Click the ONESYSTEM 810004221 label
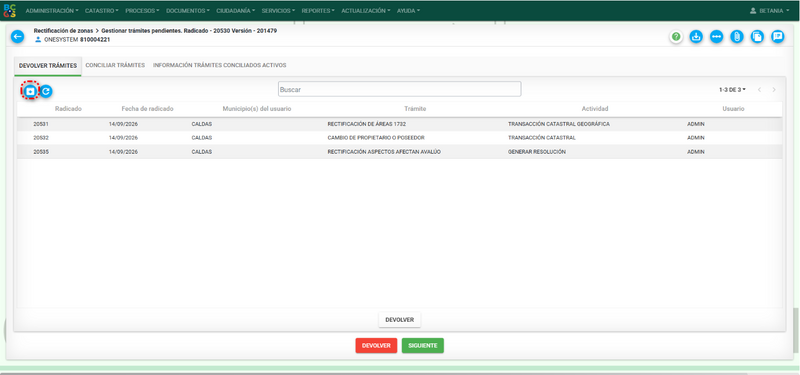This screenshot has width=800, height=375. [77, 39]
